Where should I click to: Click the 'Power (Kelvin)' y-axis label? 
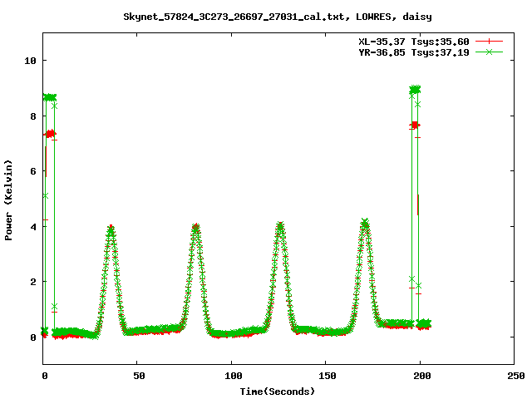point(8,200)
